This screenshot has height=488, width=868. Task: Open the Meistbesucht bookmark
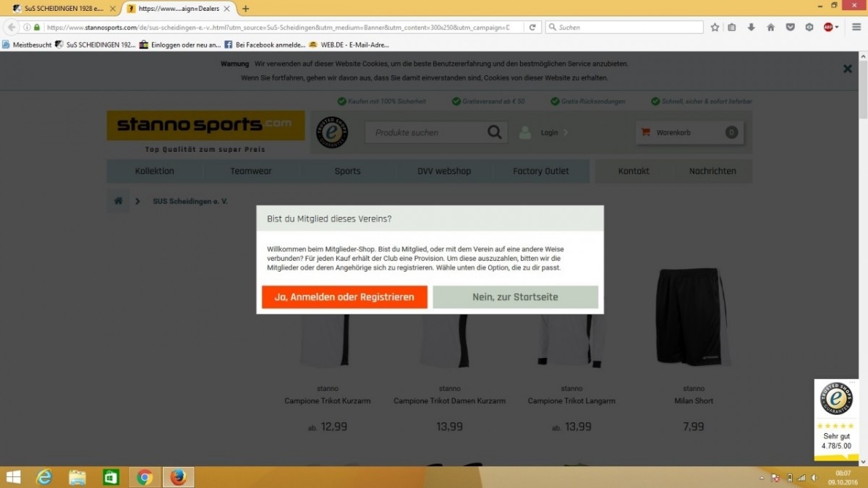(27, 44)
